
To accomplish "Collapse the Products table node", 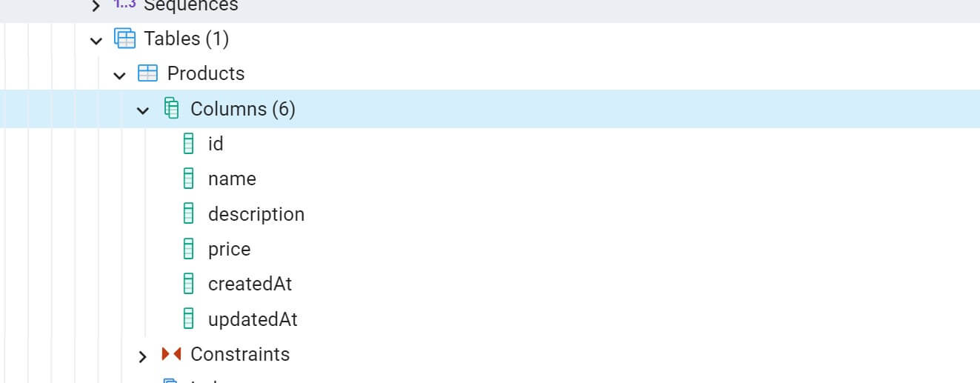I will [119, 75].
